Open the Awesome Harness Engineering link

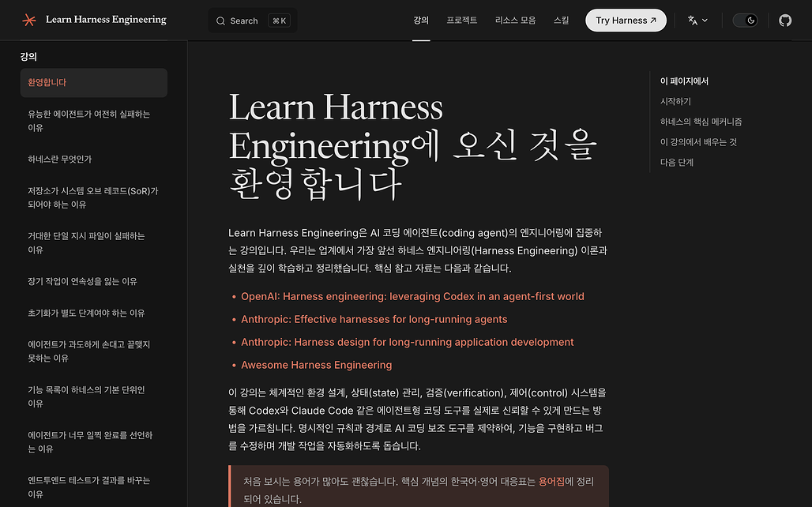tap(317, 365)
